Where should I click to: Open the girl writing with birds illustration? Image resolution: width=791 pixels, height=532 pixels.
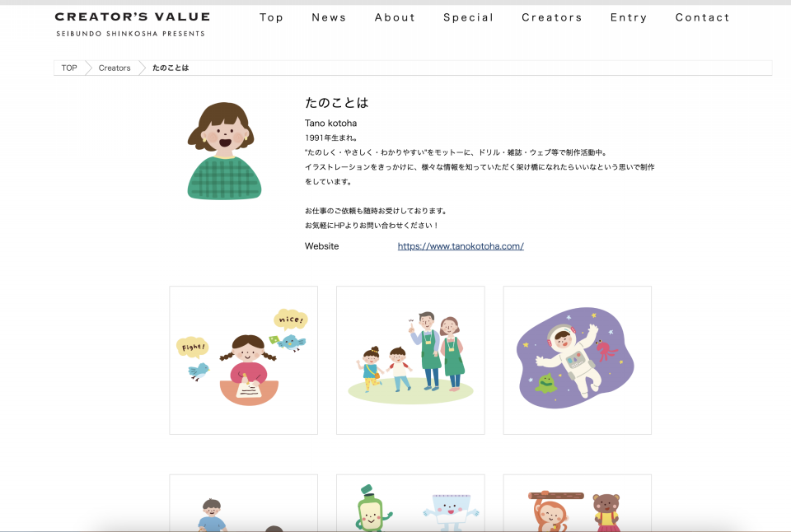[244, 360]
